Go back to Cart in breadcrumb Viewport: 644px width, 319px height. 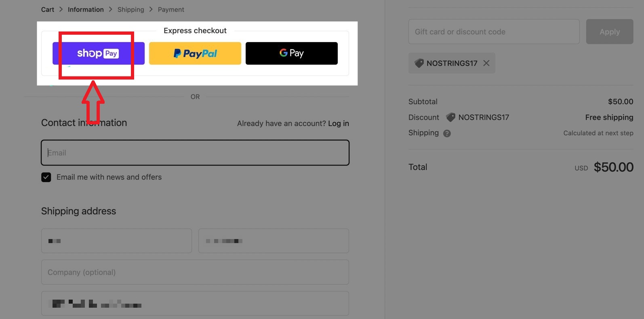point(48,9)
